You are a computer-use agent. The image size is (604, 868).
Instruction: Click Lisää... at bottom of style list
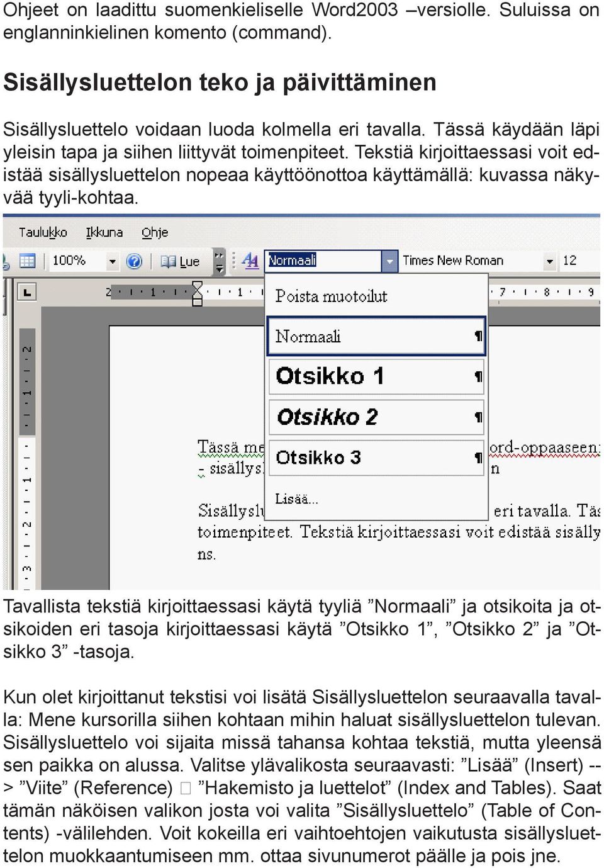point(297,499)
